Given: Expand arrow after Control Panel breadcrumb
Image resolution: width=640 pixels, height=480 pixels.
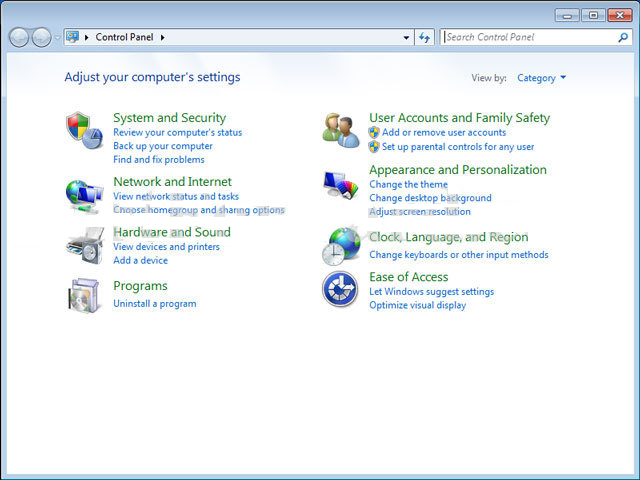Looking at the screenshot, I should coord(162,38).
